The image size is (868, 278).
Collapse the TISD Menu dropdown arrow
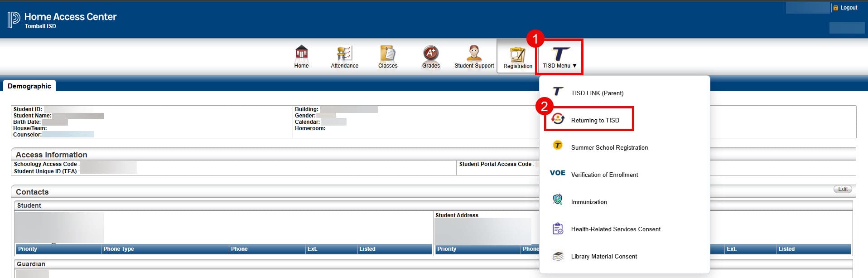tap(574, 66)
